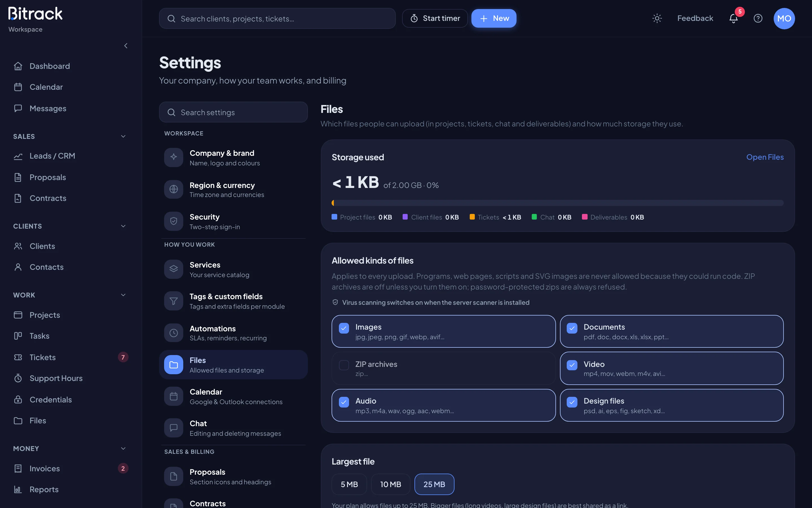
Task: Select 25 MB largest file option
Action: (434, 484)
